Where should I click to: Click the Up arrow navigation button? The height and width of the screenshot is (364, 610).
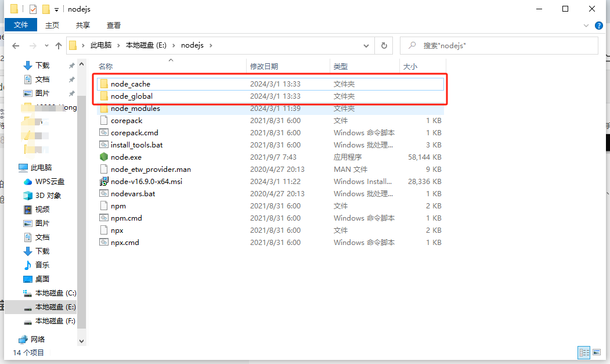(59, 46)
